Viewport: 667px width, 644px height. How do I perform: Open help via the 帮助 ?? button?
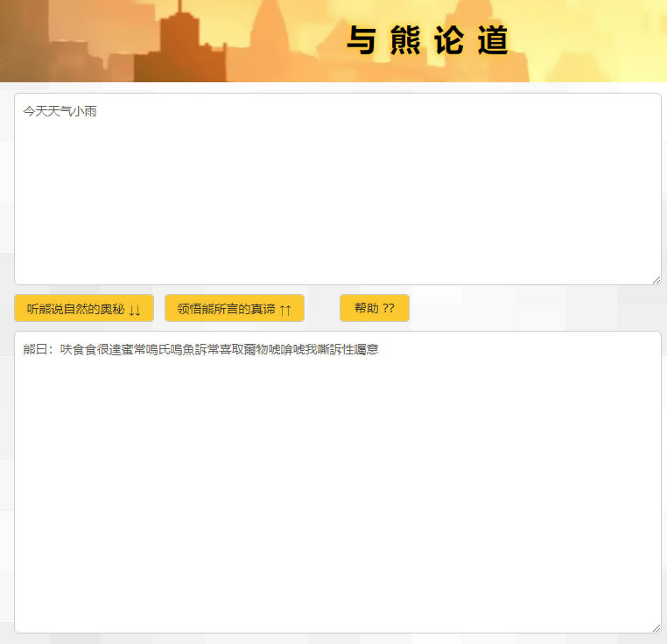(x=374, y=308)
